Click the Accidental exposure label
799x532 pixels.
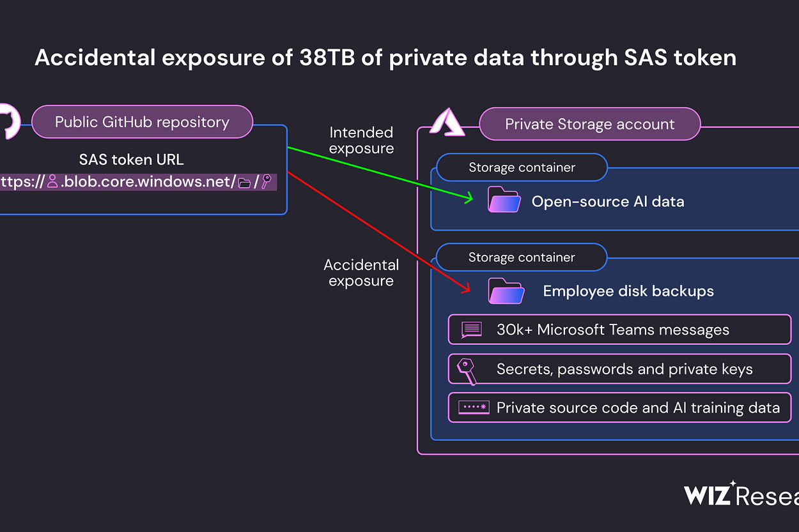coord(361,273)
